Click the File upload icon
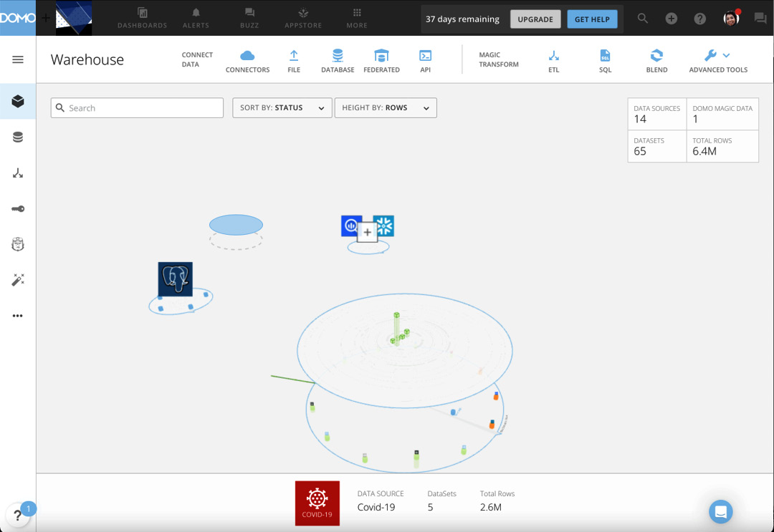Screen dimensions: 774x532 click(x=294, y=61)
